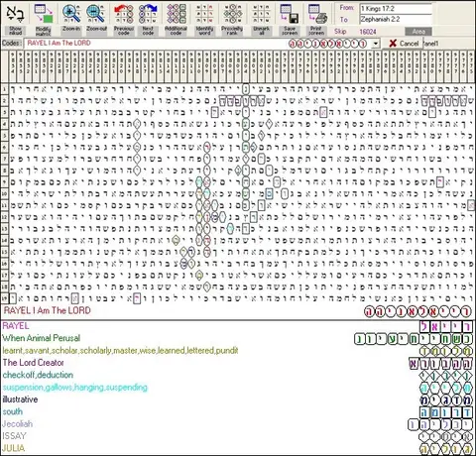This screenshot has height=456, width=476.
Task: Click the Skip value 16024
Action: point(368,32)
